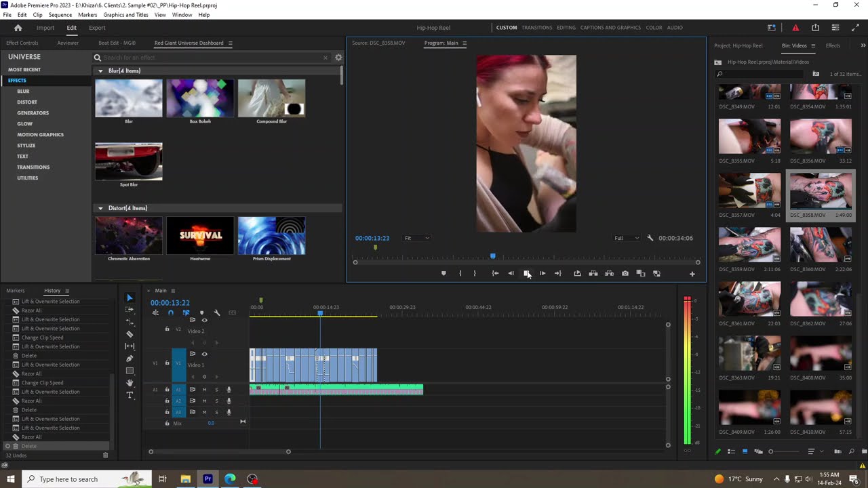868x488 pixels.
Task: Toggle track lock for V1
Action: 167,363
